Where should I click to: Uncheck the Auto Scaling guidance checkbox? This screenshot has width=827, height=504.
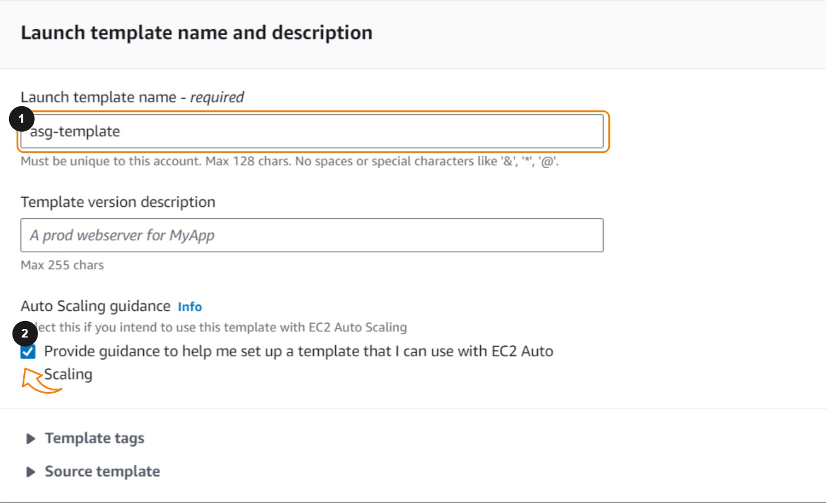click(x=28, y=352)
